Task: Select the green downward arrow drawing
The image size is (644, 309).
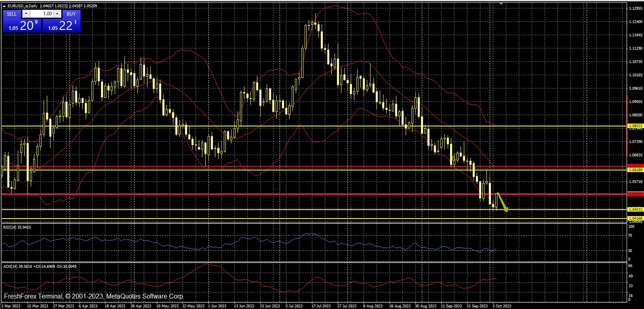Action: pyautogui.click(x=502, y=202)
